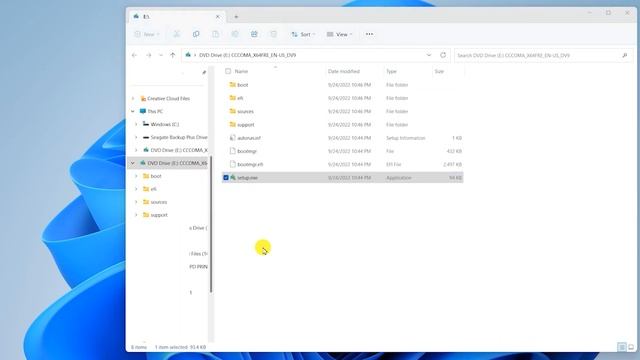Click the Rename icon in toolbar
This screenshot has width=640, height=360.
coord(235,34)
